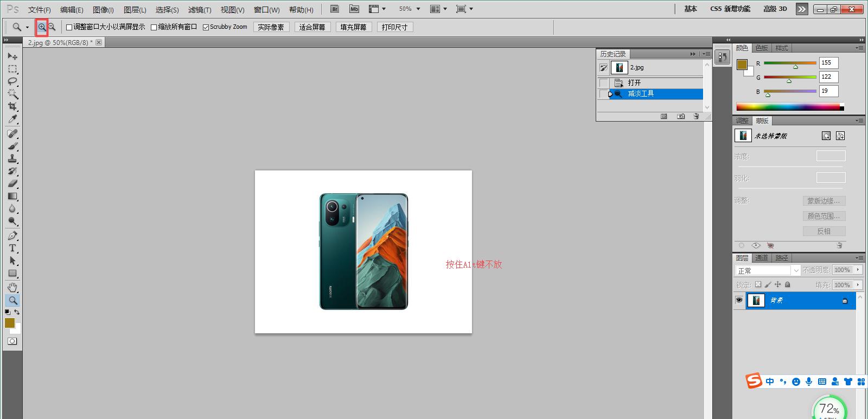Switch to the 调整 tab
This screenshot has height=419, width=868.
click(x=742, y=120)
